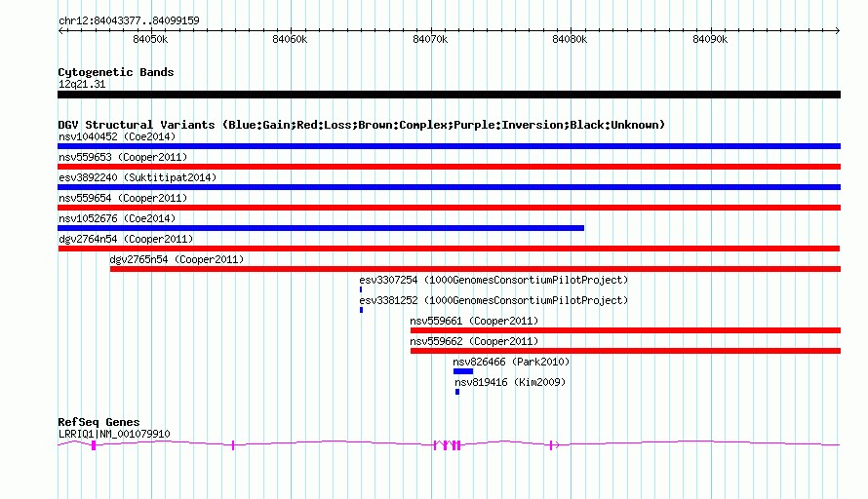Open esv3307254 (1000GenomesConsortiumPilotProject) label
The image size is (868, 499).
(x=493, y=280)
